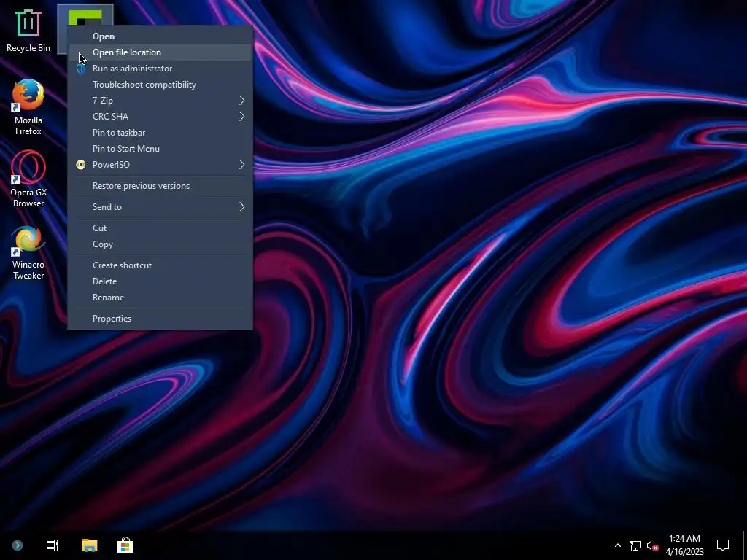Open the Start button on the taskbar
The width and height of the screenshot is (747, 560).
click(x=18, y=545)
